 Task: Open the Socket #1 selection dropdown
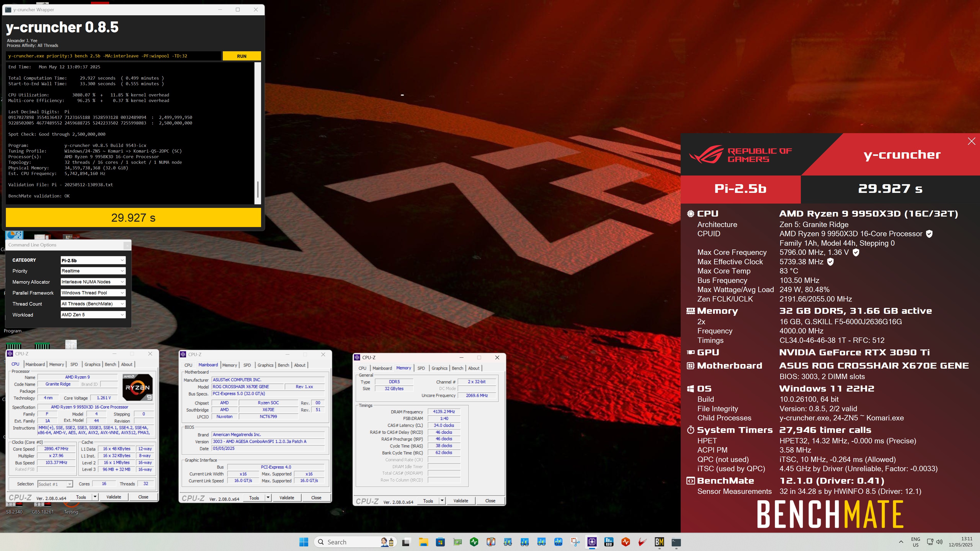point(55,484)
